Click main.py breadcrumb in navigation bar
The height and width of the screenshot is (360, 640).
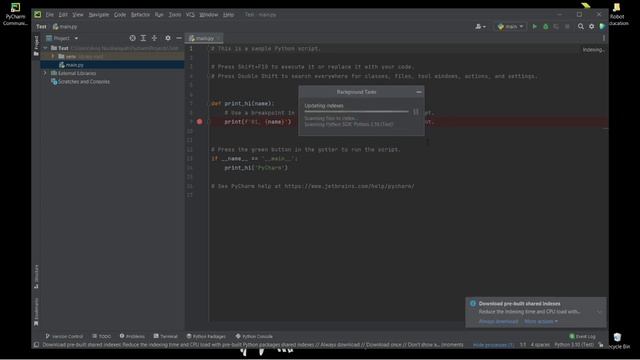click(65, 27)
